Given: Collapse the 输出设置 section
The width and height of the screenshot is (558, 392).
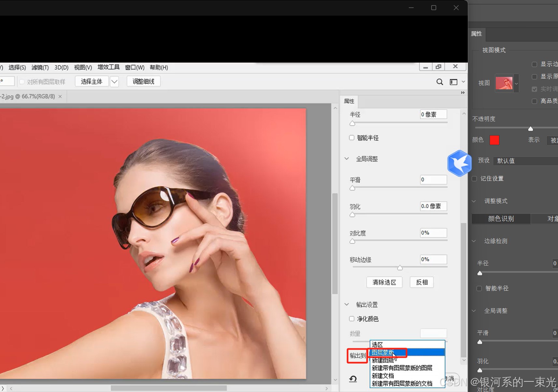Looking at the screenshot, I should 347,304.
